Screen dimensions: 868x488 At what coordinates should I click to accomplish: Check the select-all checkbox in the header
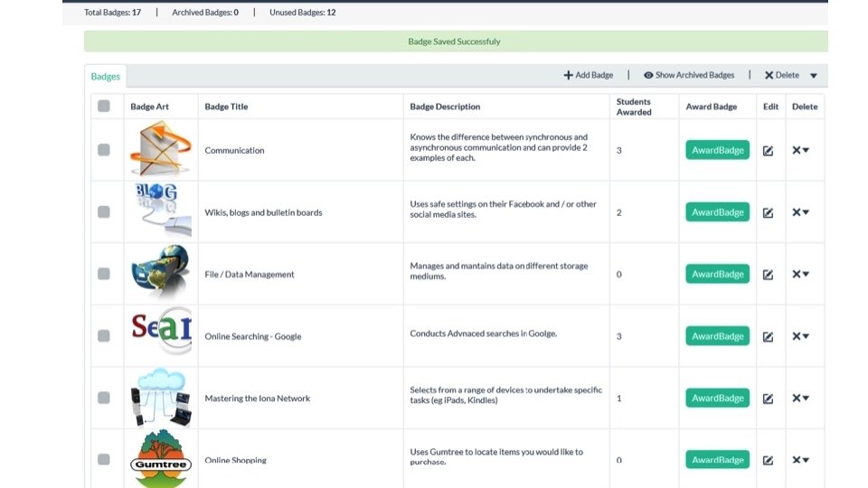[104, 106]
